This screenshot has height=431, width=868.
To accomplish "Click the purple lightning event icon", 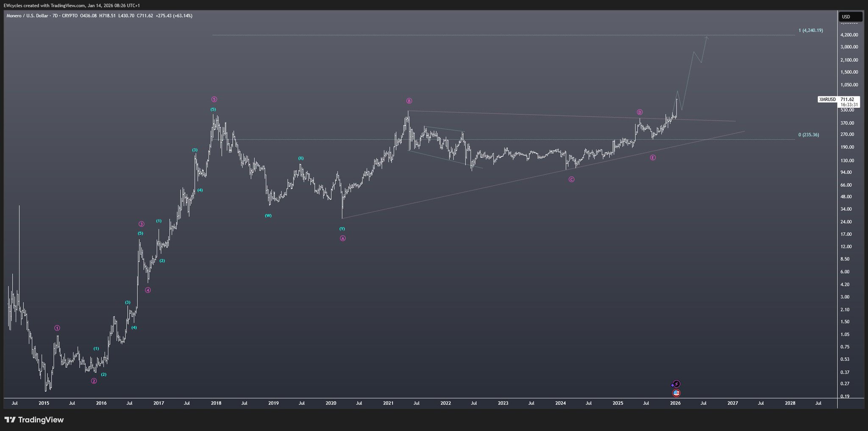I will (x=676, y=384).
